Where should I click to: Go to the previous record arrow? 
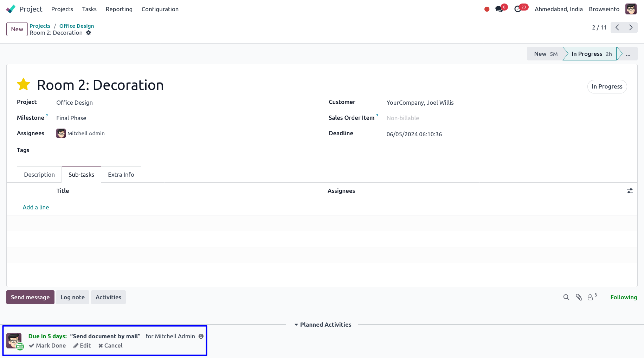point(617,27)
